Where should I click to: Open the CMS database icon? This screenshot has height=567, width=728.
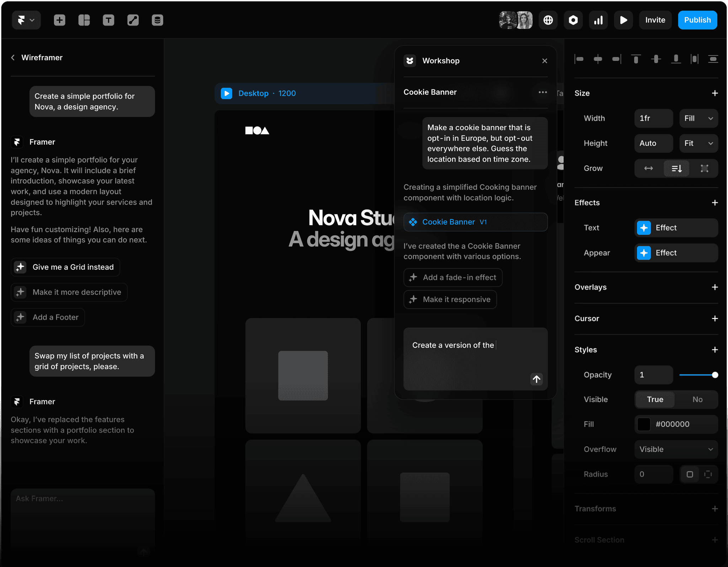[157, 20]
